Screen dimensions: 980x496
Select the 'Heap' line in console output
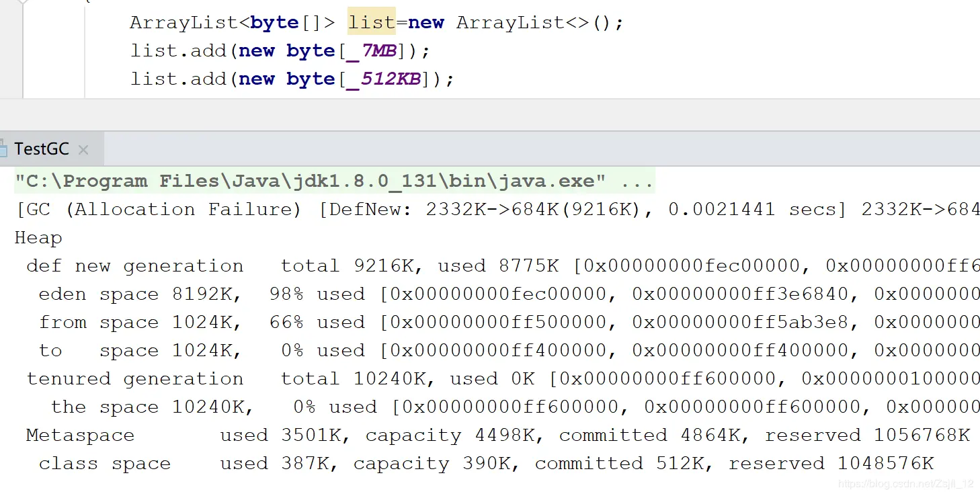click(x=38, y=238)
